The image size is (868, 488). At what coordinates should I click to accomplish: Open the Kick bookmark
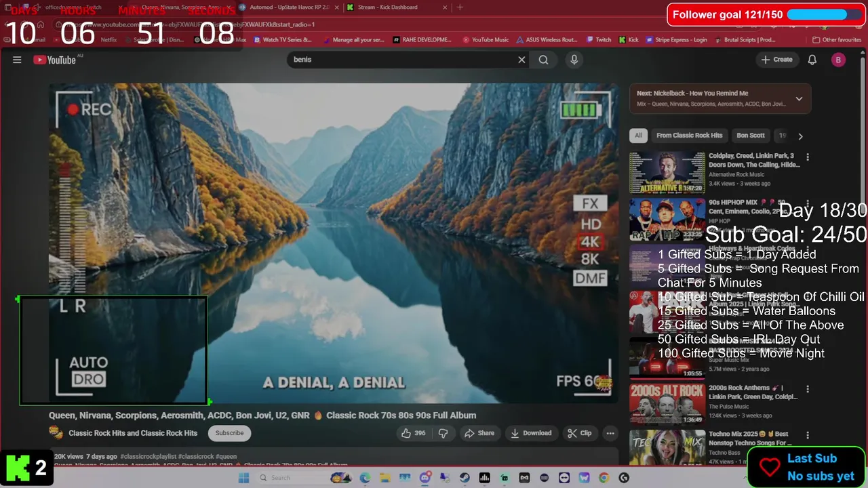[x=629, y=40]
